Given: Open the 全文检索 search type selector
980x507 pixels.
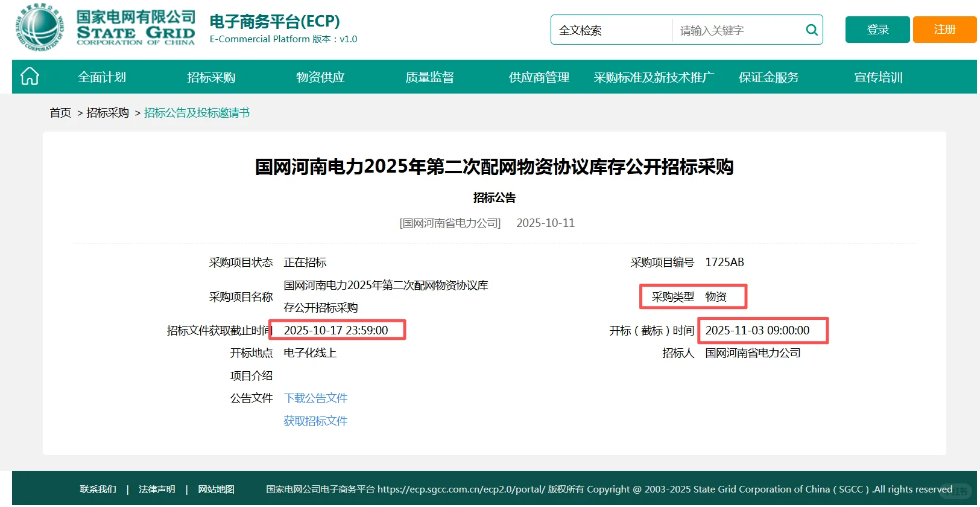Looking at the screenshot, I should (611, 30).
